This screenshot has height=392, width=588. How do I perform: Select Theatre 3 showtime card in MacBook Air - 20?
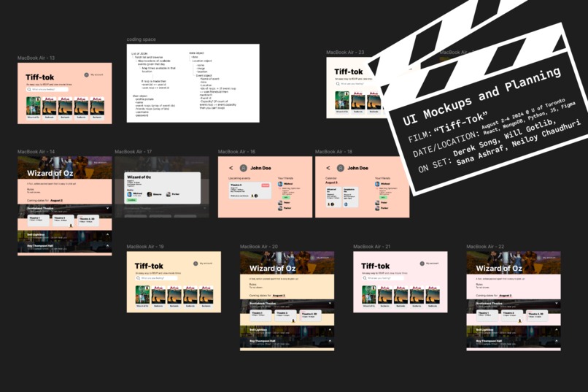coord(286,315)
